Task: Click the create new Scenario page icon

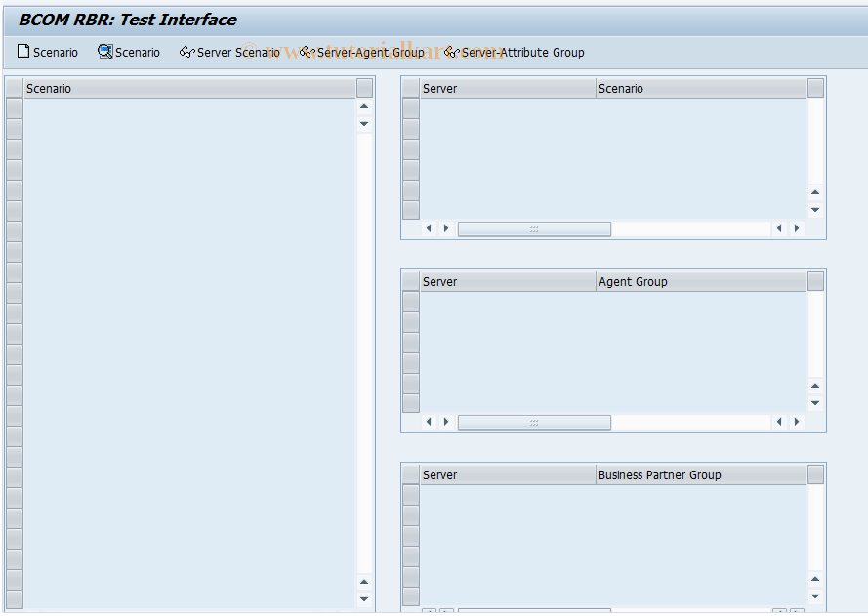Action: pos(23,52)
